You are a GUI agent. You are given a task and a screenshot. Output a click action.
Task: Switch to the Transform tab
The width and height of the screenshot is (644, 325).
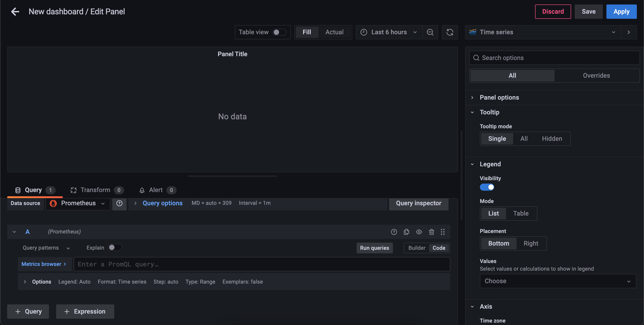coord(97,190)
